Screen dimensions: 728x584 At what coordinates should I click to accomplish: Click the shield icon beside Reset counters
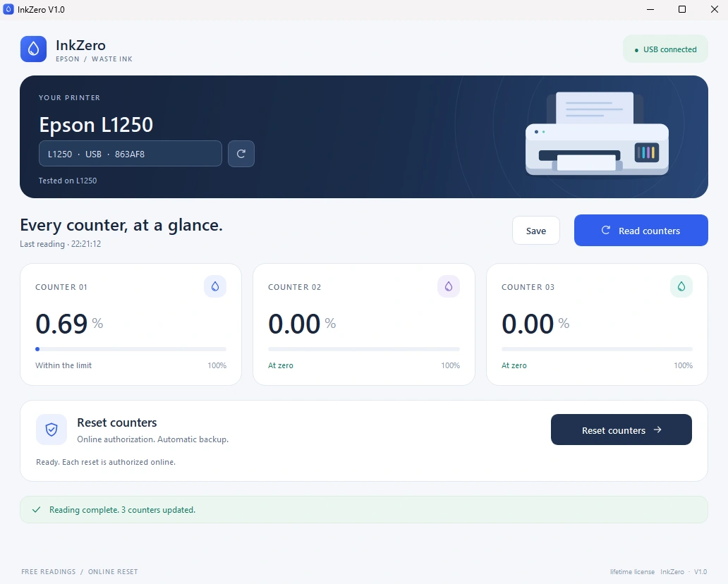(51, 430)
